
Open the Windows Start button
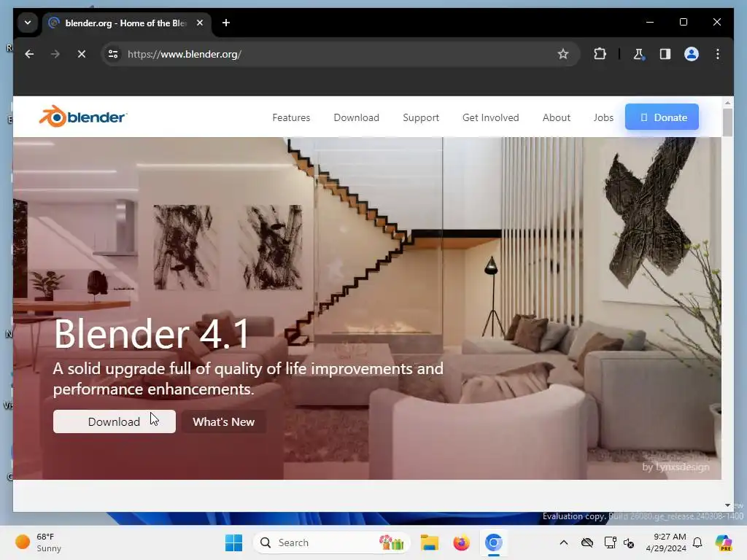click(233, 542)
